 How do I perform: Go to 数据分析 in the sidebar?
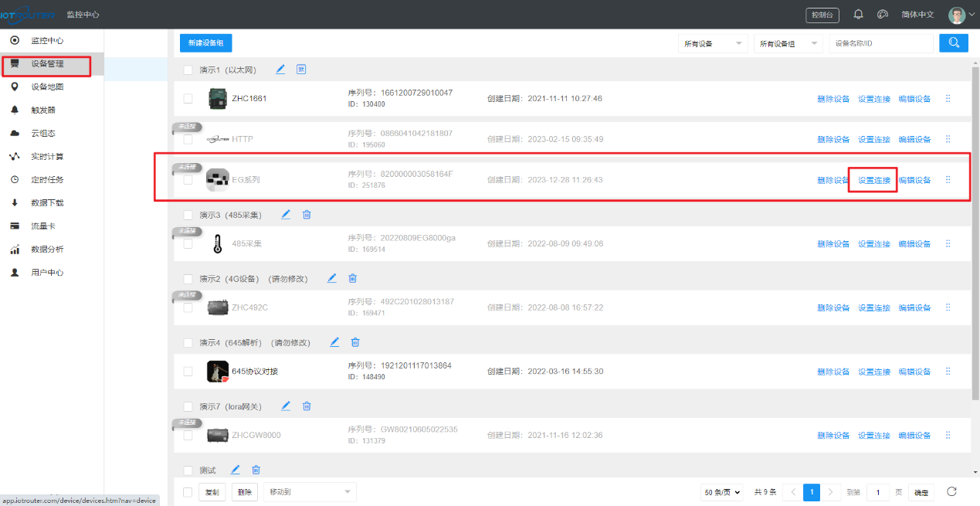(x=47, y=249)
